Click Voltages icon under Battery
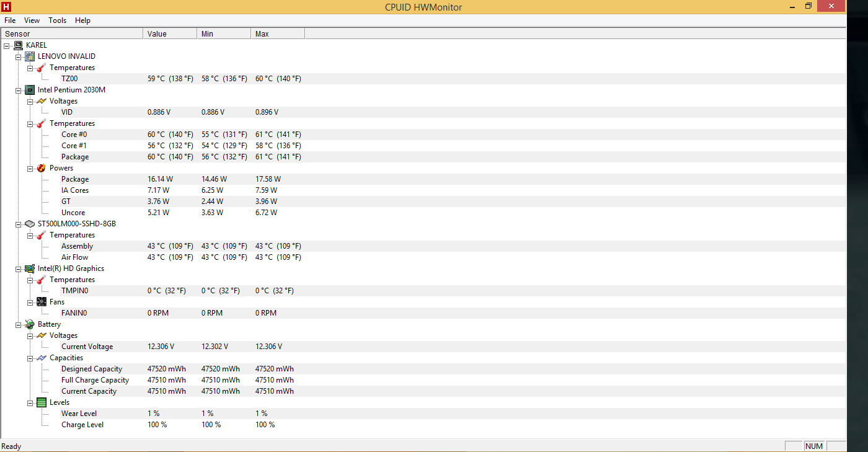868x452 pixels. click(42, 335)
